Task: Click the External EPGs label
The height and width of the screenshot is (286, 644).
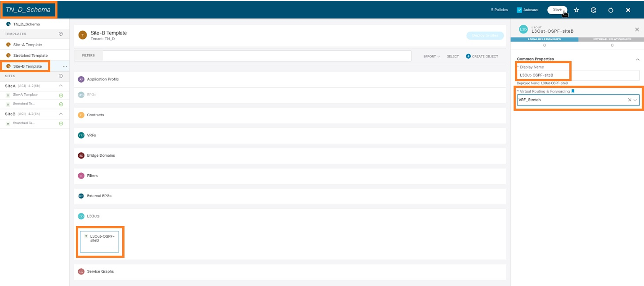Action: click(x=99, y=196)
